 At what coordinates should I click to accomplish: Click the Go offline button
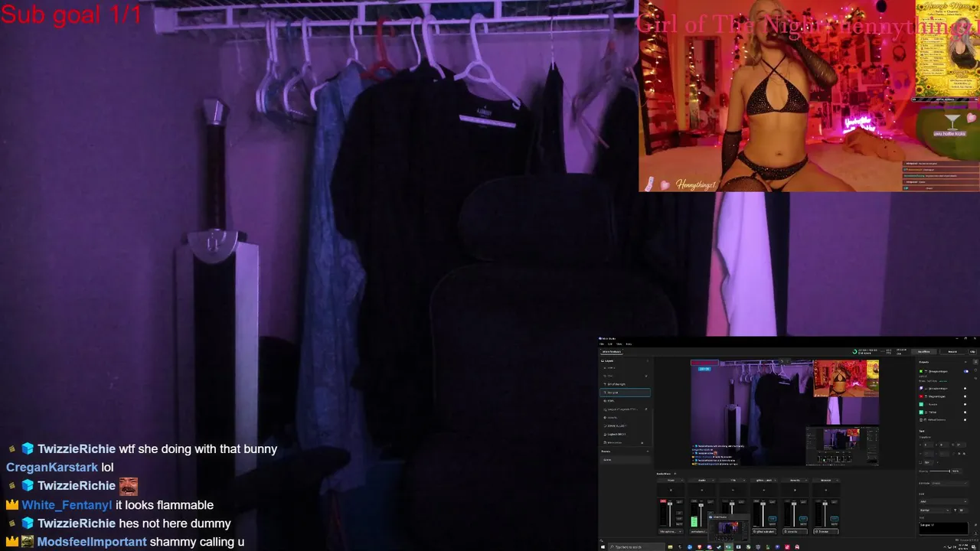point(924,352)
